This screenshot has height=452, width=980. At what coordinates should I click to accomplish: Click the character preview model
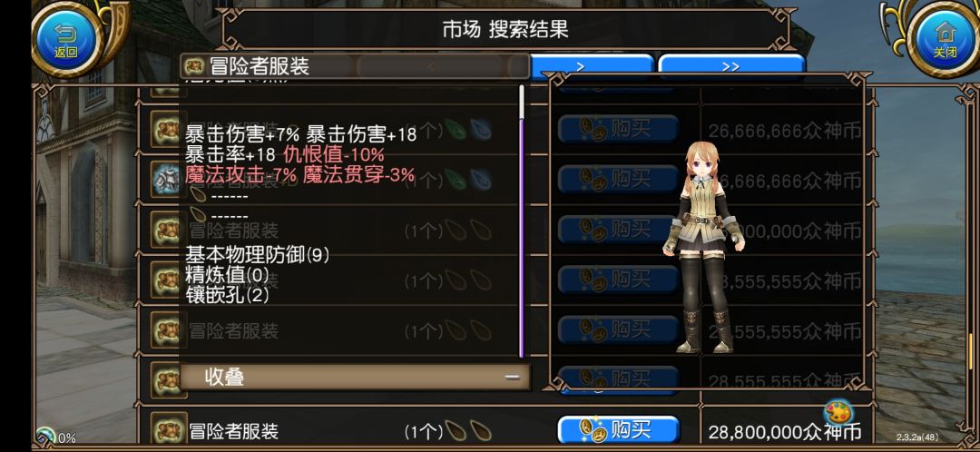[706, 248]
